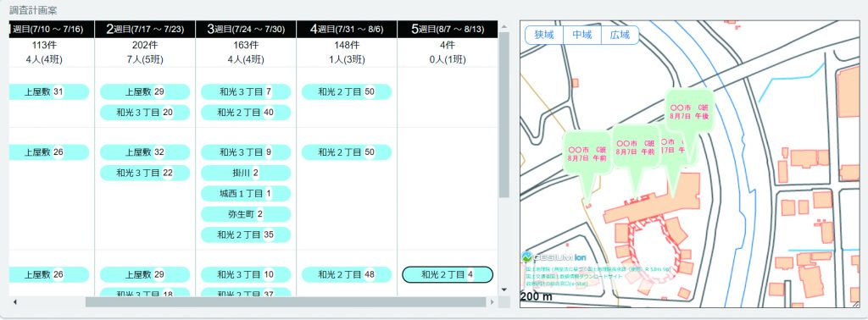Click the 城西１丁目 1 chip
Image resolution: width=868 pixels, height=320 pixels.
tap(246, 193)
